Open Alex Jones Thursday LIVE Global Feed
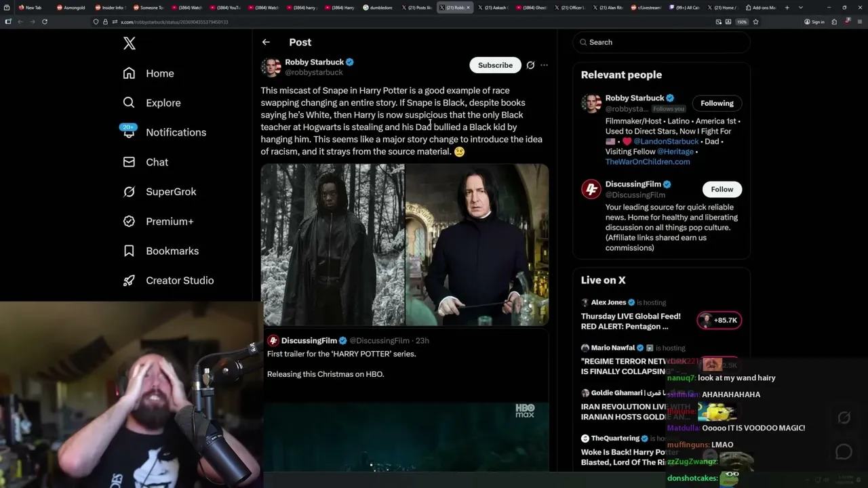 [631, 321]
